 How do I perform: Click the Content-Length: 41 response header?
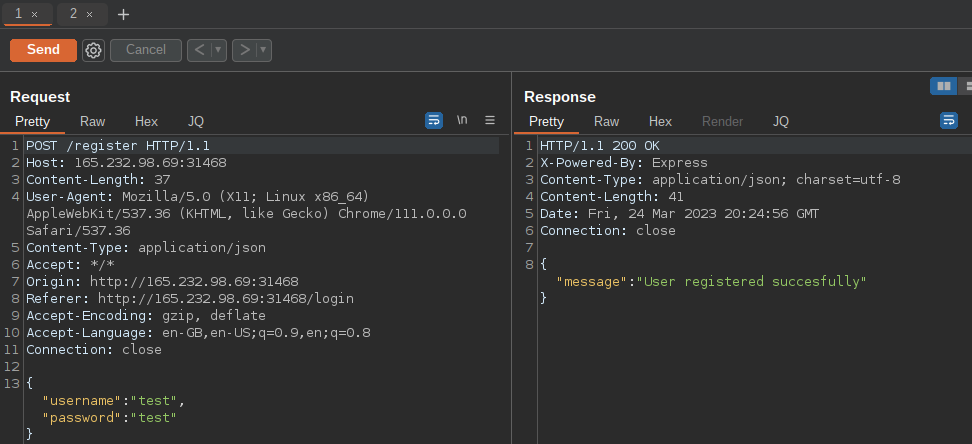pos(611,197)
